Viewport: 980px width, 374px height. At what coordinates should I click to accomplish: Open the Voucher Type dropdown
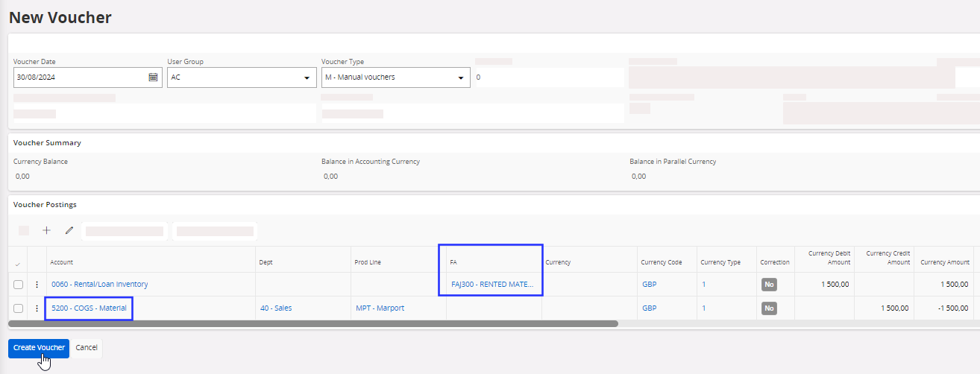pyautogui.click(x=460, y=77)
